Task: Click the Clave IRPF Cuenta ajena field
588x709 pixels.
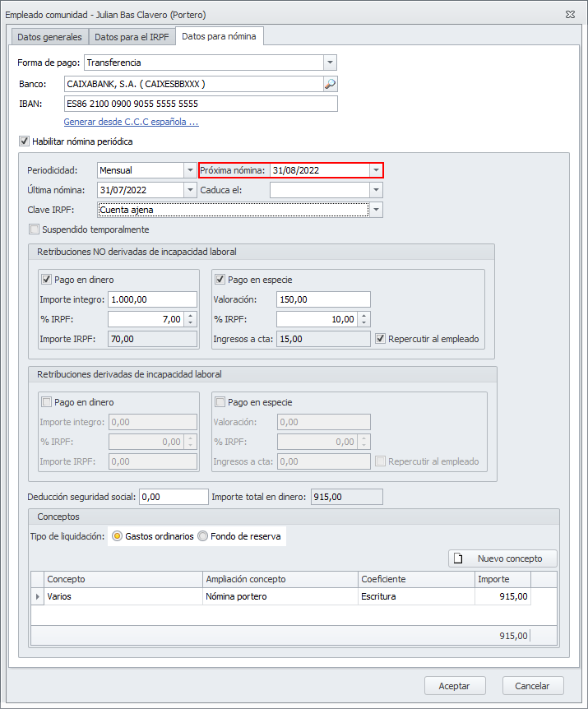Action: click(x=234, y=210)
